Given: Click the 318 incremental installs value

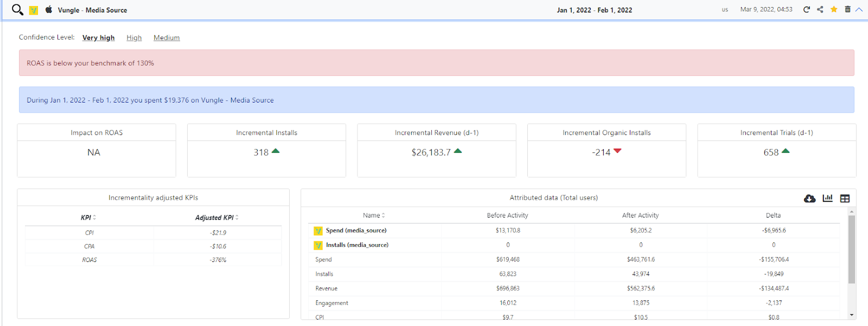Looking at the screenshot, I should [261, 152].
